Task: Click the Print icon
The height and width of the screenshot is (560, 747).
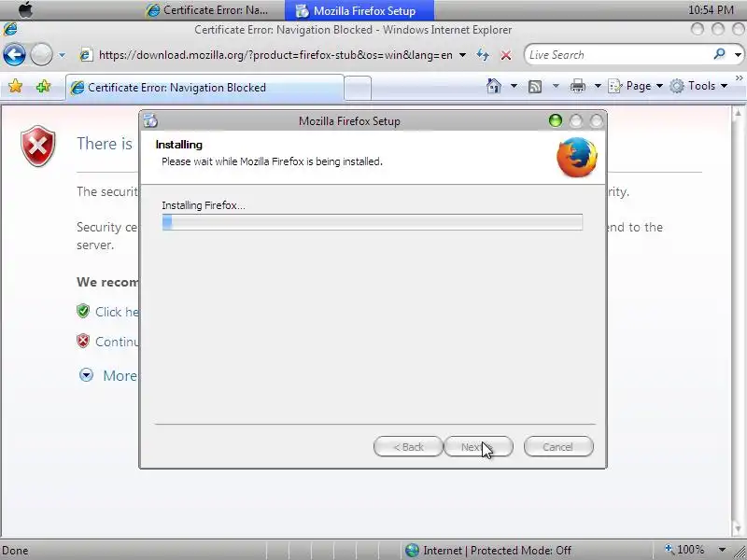Action: pyautogui.click(x=577, y=86)
